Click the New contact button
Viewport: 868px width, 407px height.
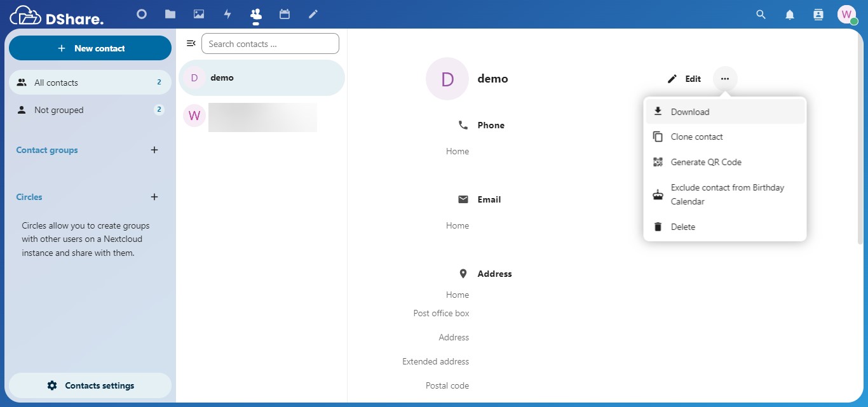point(90,48)
